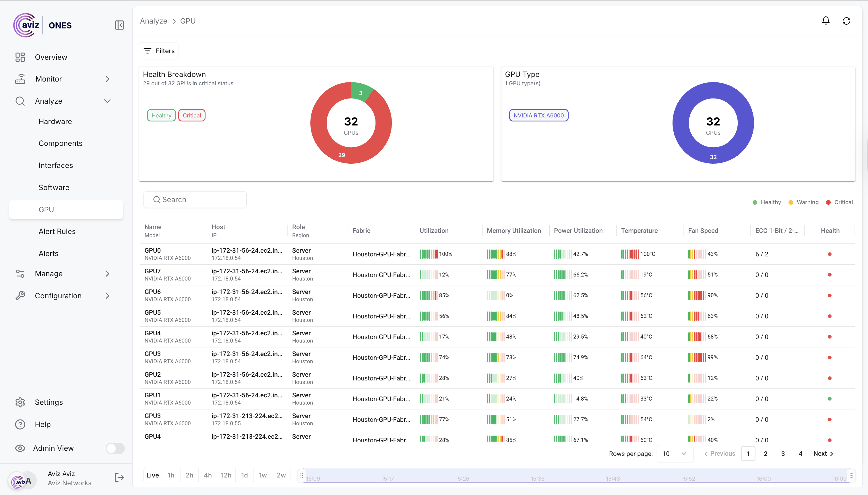Image resolution: width=868 pixels, height=495 pixels.
Task: Open the Alert Rules menu item
Action: click(x=57, y=231)
